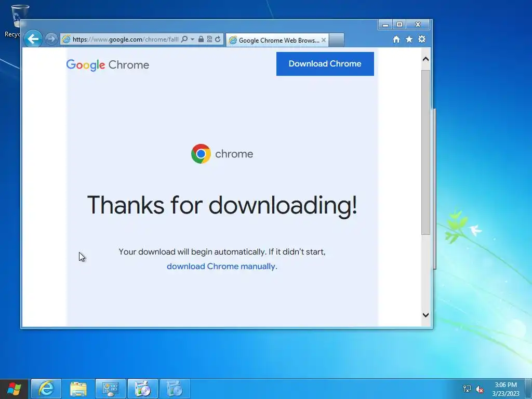Click the chrome logo icon in page center
Viewport: 532px width, 399px height.
coord(201,154)
